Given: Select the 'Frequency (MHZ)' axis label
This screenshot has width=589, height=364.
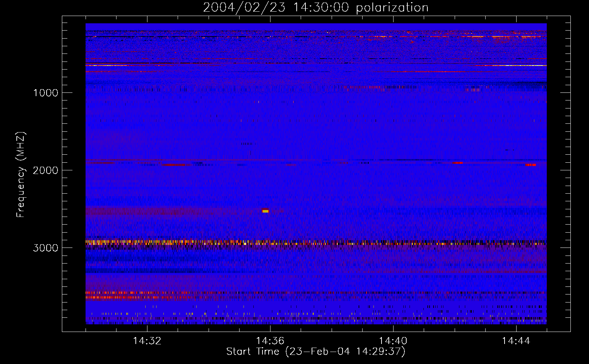Looking at the screenshot, I should tap(21, 175).
